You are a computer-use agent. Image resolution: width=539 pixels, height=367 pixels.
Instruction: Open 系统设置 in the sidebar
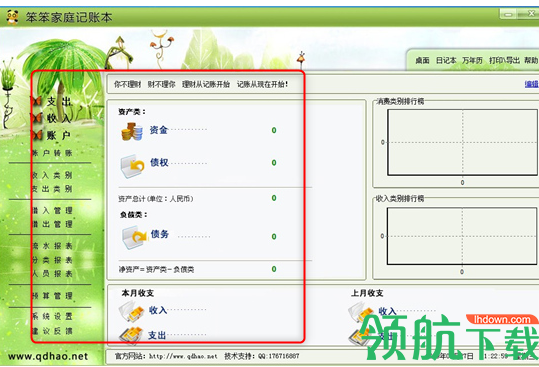(52, 316)
